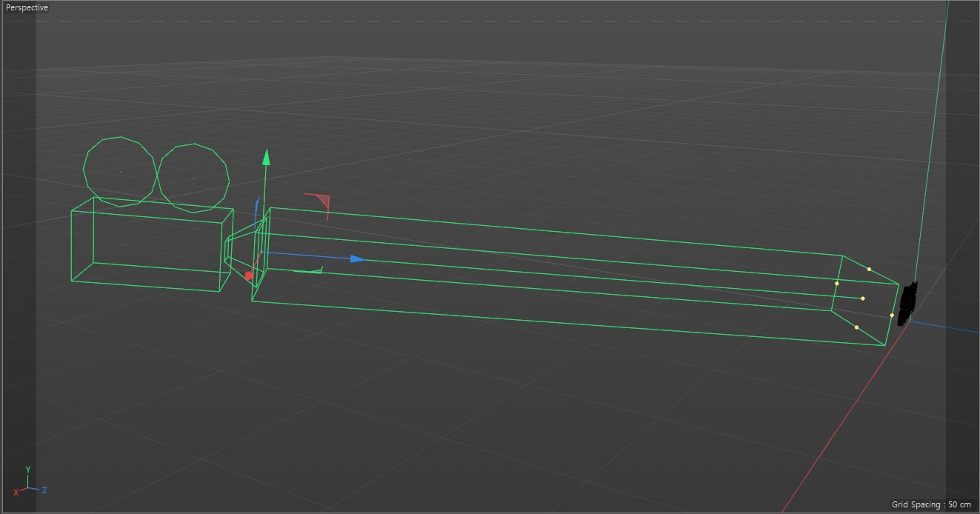Grab the green Y-axis arrow tip
Screen dimensions: 980x514
[266, 156]
